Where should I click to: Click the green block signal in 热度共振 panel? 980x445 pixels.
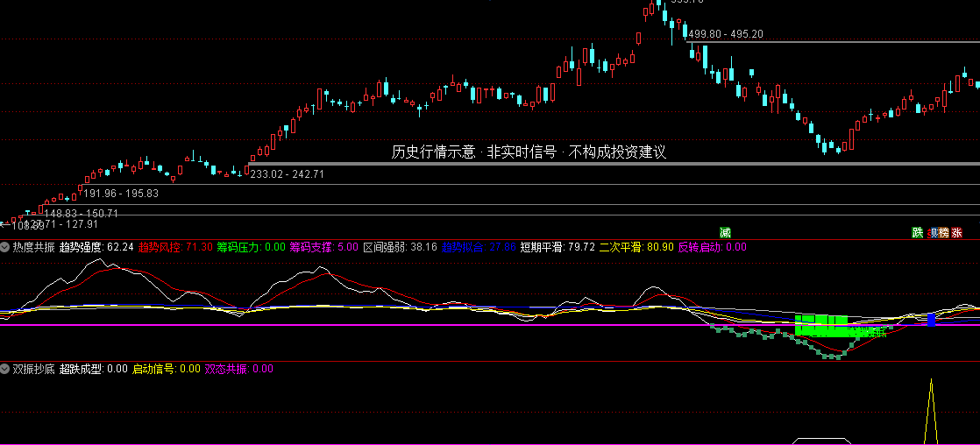pyautogui.click(x=821, y=326)
